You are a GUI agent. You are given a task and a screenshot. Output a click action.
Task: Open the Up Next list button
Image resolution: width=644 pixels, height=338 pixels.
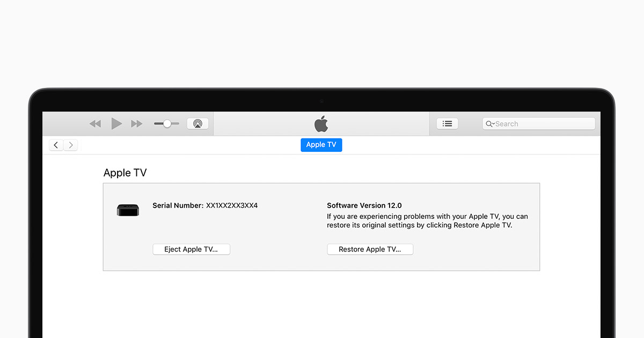click(x=447, y=124)
